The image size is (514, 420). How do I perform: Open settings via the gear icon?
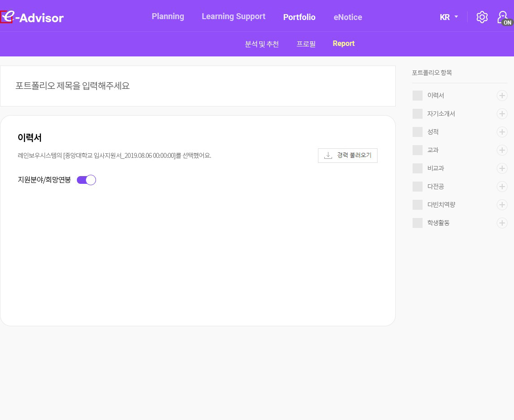point(482,17)
